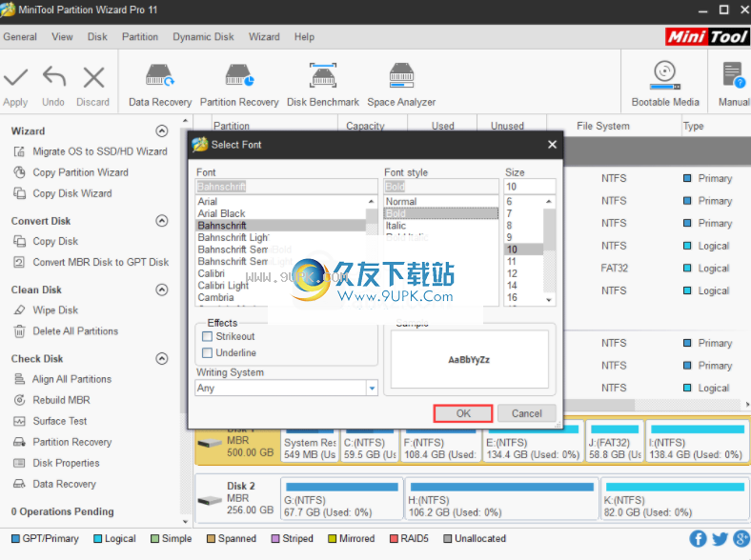Click the Size input field
751x560 pixels.
(530, 187)
